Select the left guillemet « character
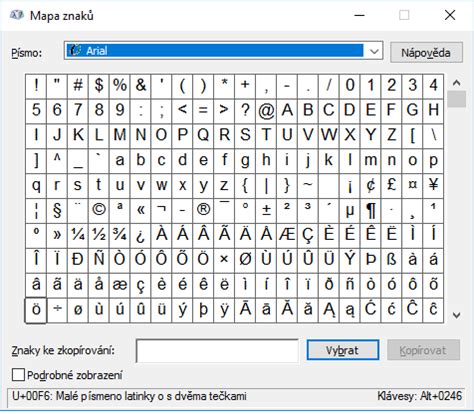Screen dimensions: 474x414 pos(141,210)
